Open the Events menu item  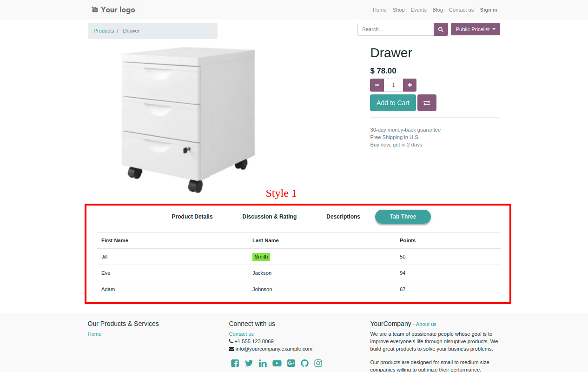(x=419, y=10)
